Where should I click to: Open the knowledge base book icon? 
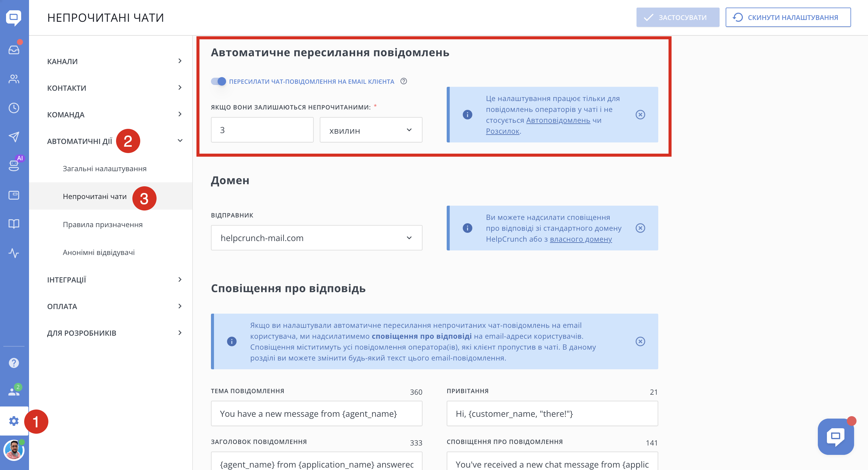tap(14, 224)
